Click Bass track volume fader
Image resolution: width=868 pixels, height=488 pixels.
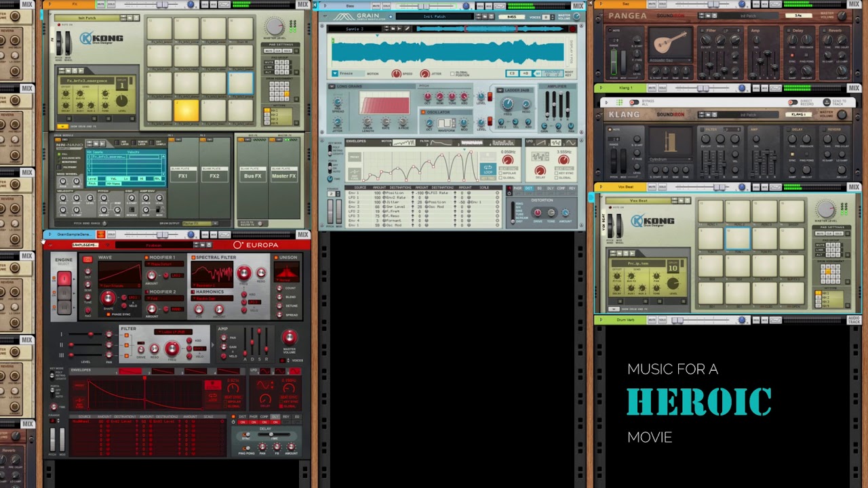click(x=424, y=6)
